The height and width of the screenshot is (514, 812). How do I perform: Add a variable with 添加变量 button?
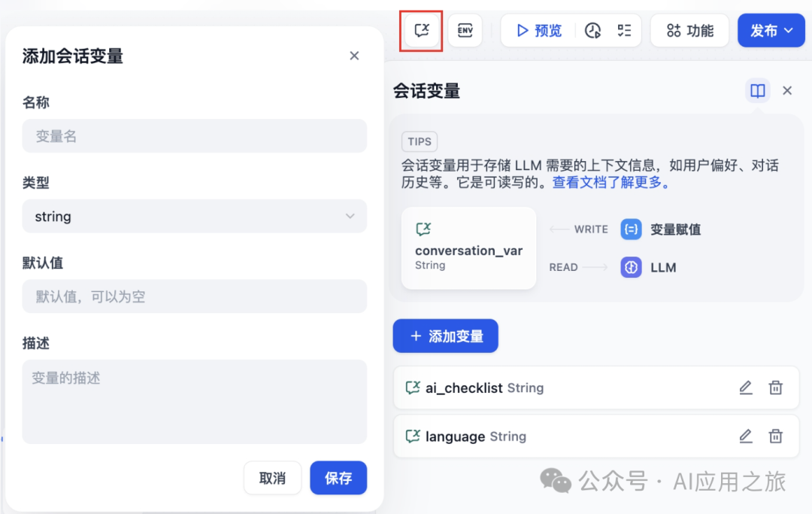[445, 336]
